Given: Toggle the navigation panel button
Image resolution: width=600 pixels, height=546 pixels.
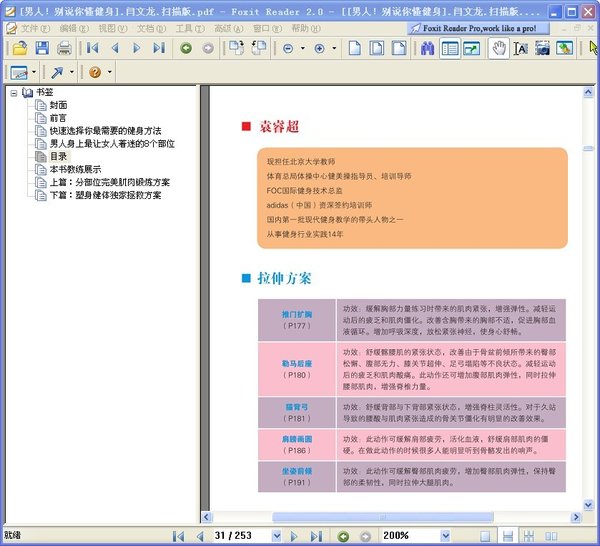Looking at the screenshot, I should (x=450, y=49).
